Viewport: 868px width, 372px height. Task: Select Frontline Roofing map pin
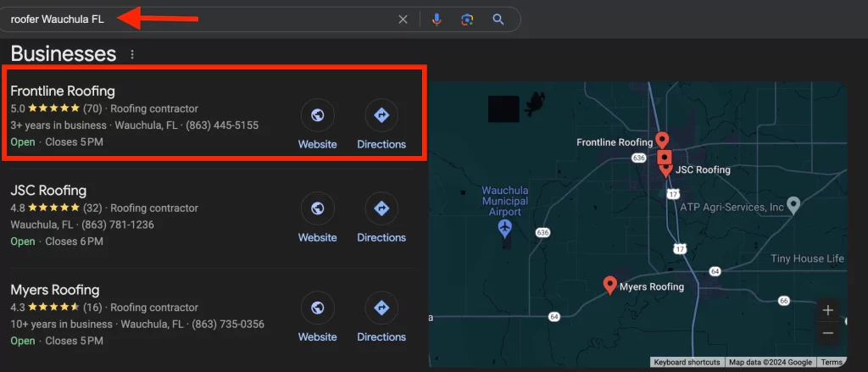tap(662, 139)
